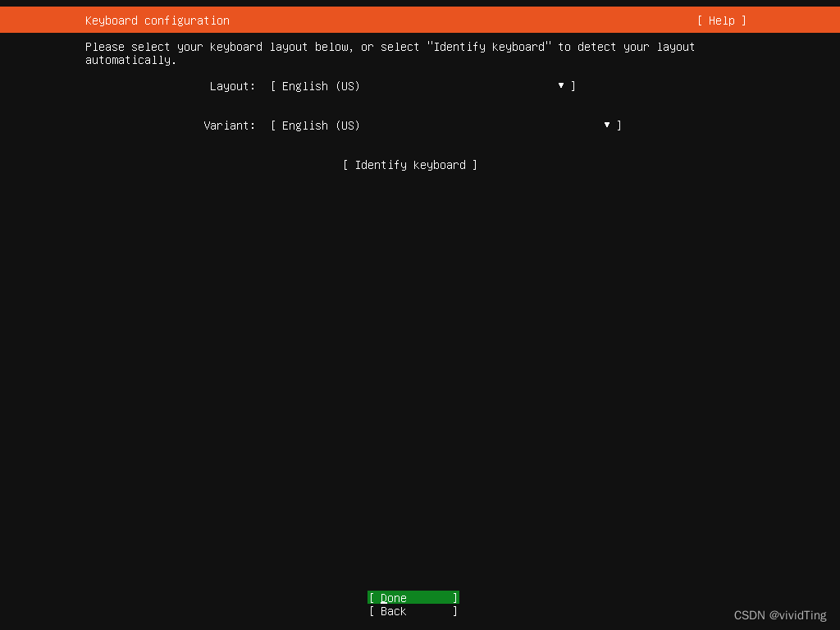Image resolution: width=840 pixels, height=630 pixels.
Task: Open the Layout dropdown arrow
Action: (560, 85)
